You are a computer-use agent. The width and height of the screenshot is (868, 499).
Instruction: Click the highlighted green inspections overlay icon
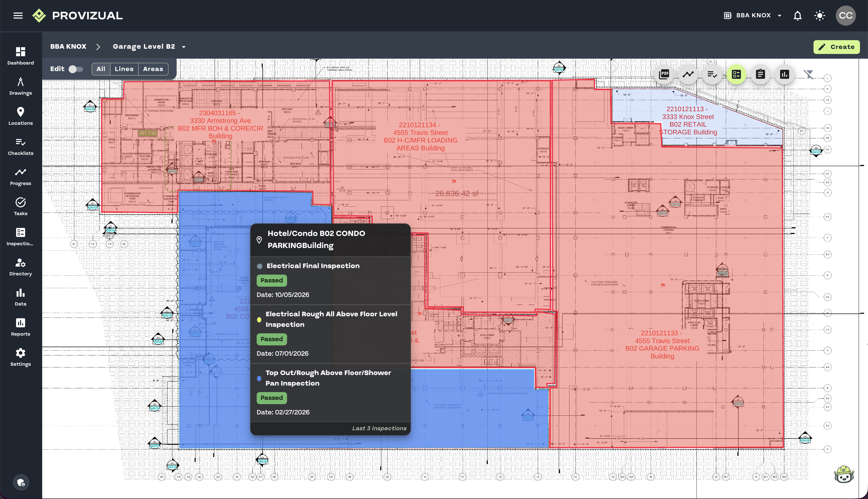[x=736, y=74]
